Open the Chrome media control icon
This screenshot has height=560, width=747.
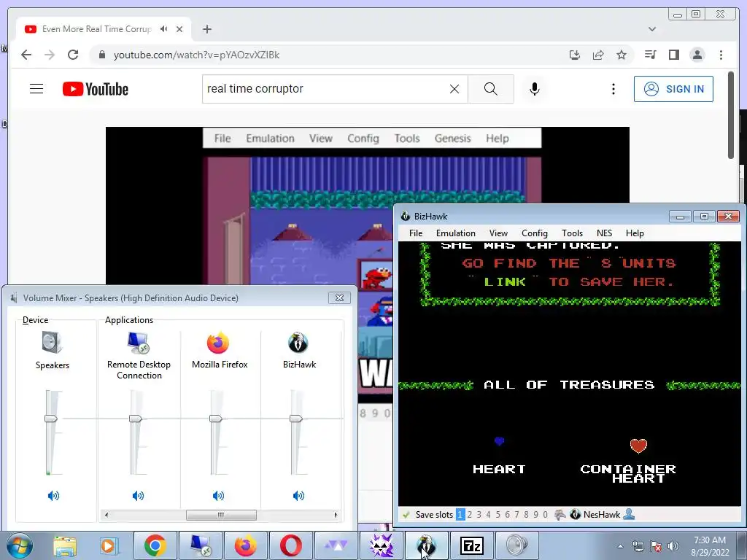click(650, 55)
